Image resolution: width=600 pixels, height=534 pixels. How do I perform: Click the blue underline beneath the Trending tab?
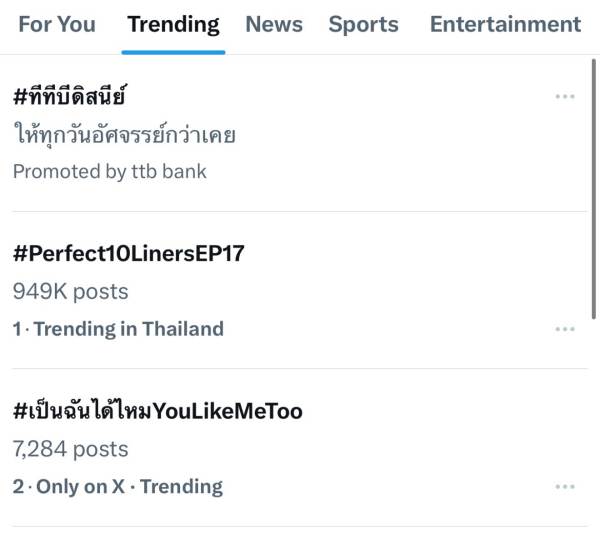173,51
